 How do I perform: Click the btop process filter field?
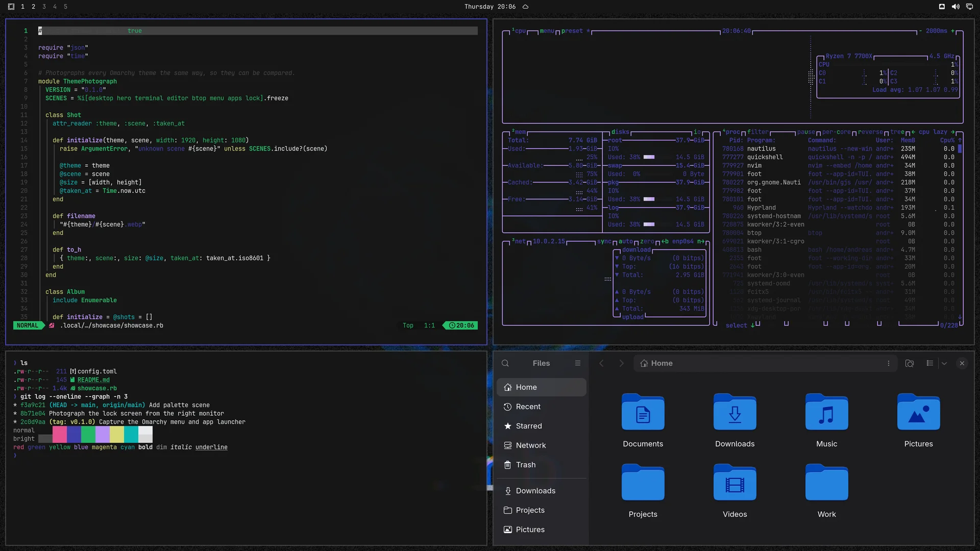tap(758, 132)
